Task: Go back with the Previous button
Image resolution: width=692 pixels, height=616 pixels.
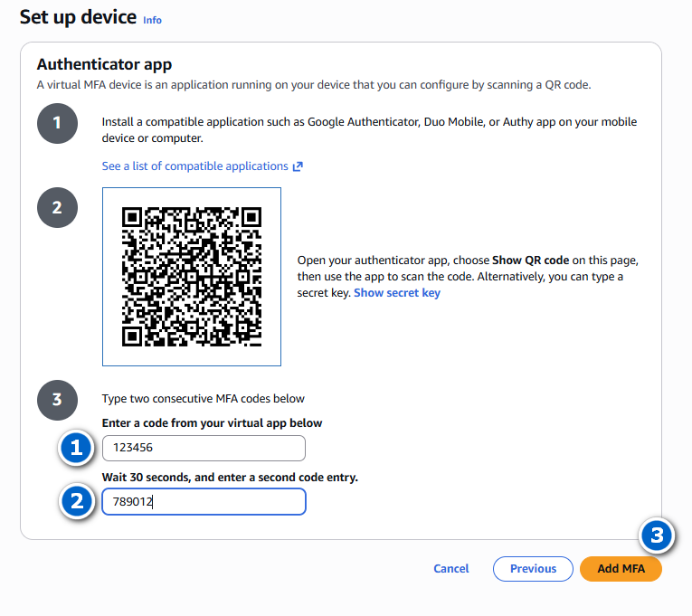Action: 533,569
